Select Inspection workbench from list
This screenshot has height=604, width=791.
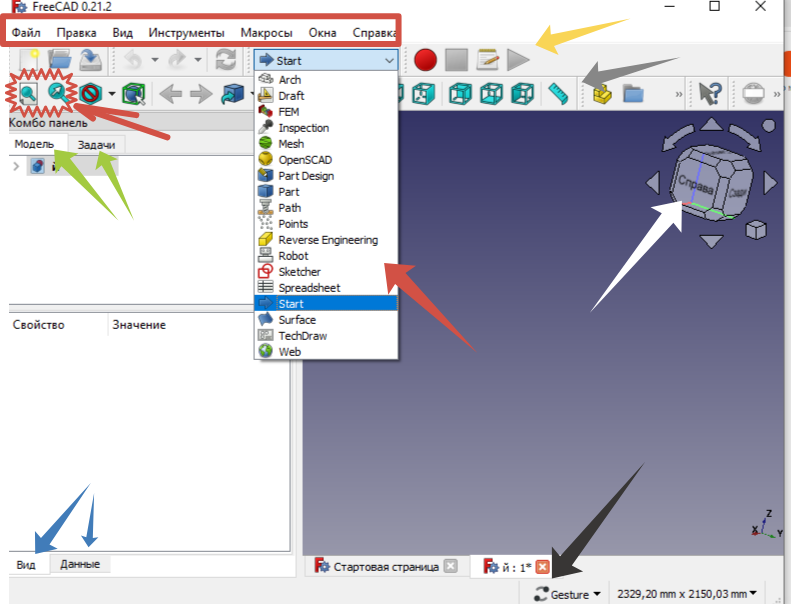(x=326, y=128)
